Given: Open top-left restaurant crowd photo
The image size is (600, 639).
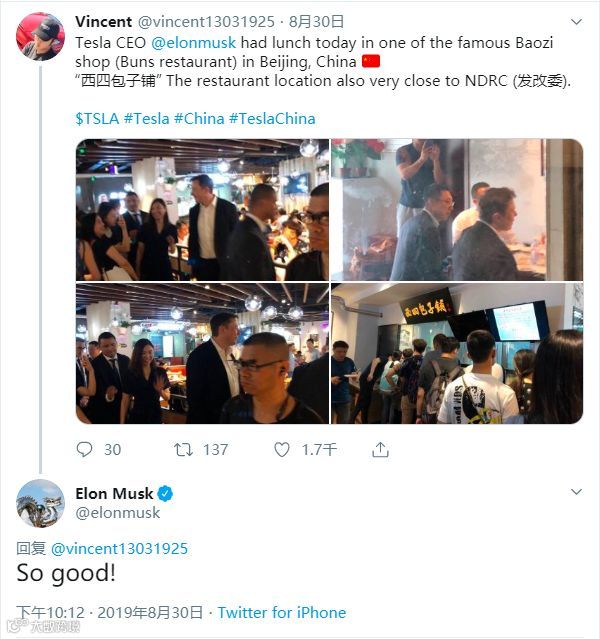Looking at the screenshot, I should point(202,209).
